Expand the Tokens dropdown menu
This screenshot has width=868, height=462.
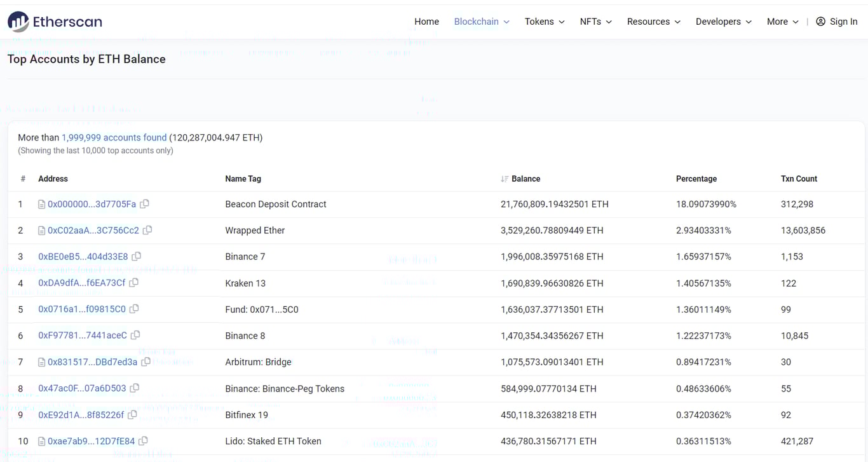(545, 22)
